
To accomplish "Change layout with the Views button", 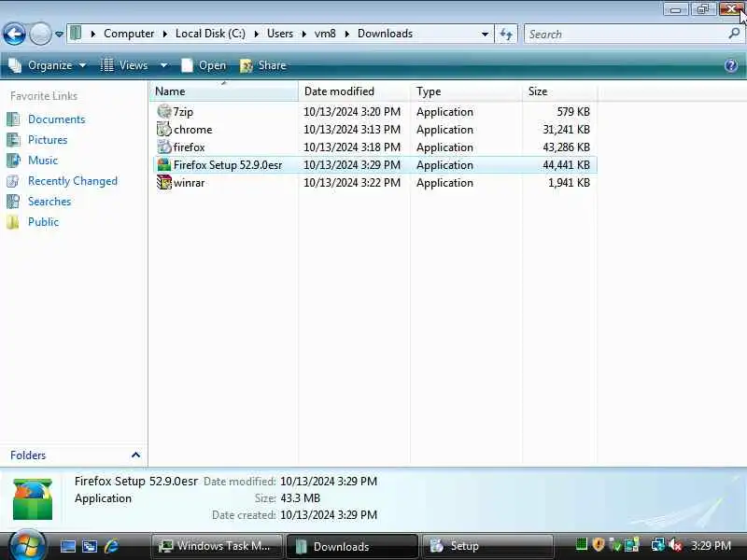I will point(124,65).
